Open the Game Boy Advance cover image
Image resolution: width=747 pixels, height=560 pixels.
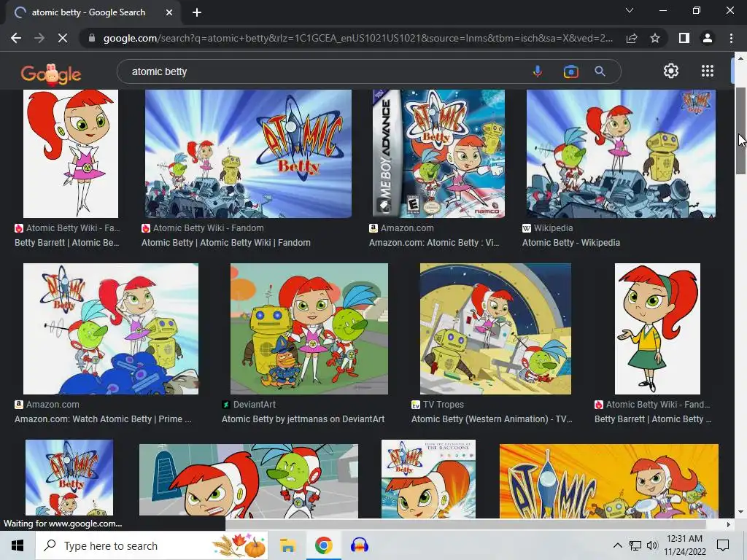pyautogui.click(x=438, y=153)
